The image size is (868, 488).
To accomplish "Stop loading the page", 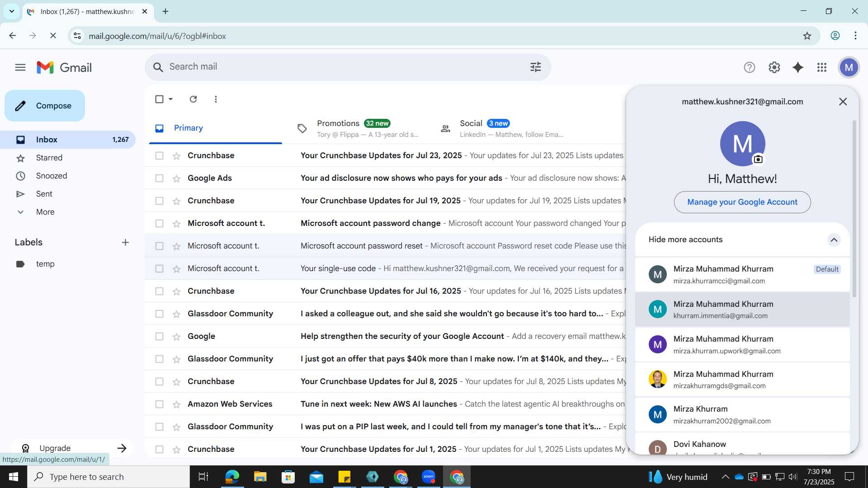I will pyautogui.click(x=53, y=36).
